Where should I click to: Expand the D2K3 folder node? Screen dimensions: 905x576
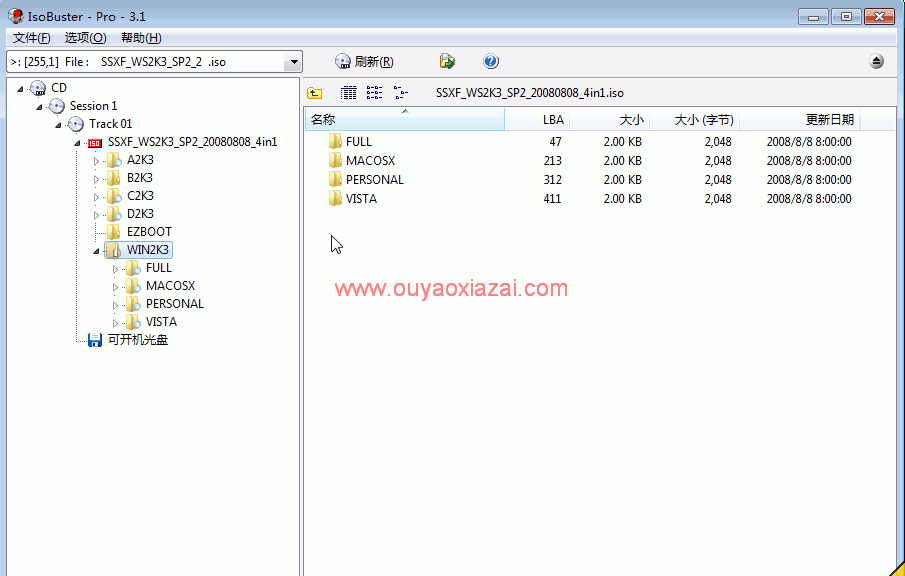pyautogui.click(x=96, y=215)
